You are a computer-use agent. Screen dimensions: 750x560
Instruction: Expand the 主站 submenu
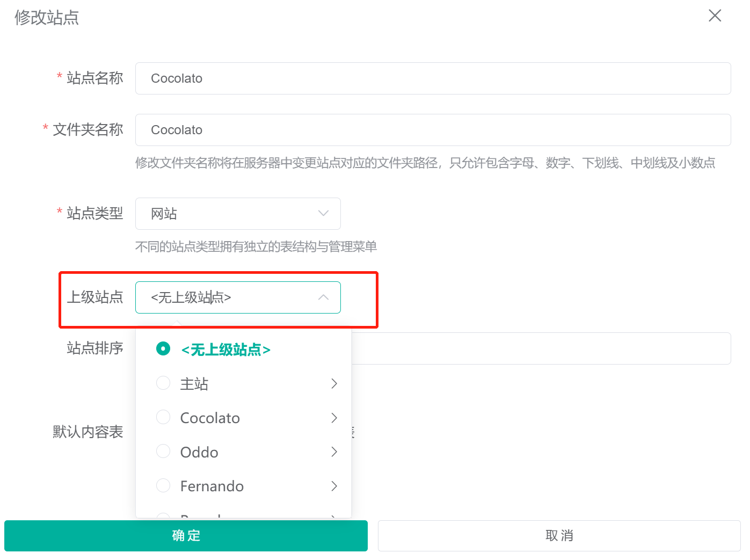[334, 383]
